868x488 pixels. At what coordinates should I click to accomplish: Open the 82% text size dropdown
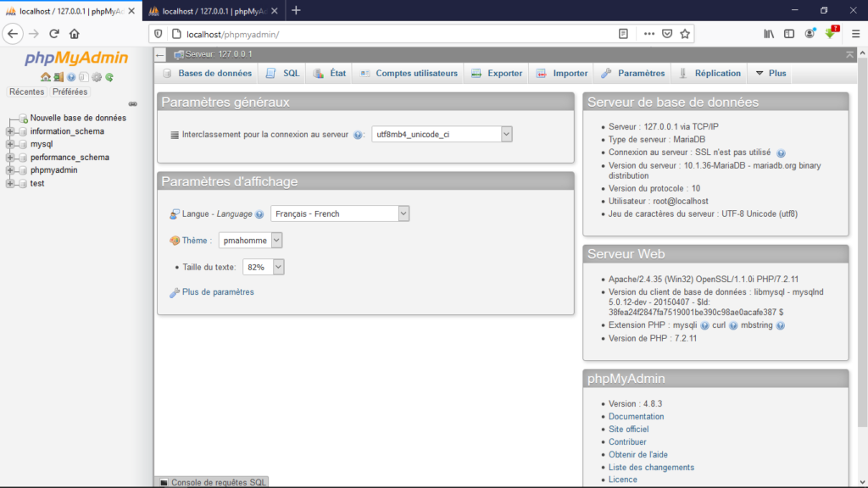click(263, 267)
